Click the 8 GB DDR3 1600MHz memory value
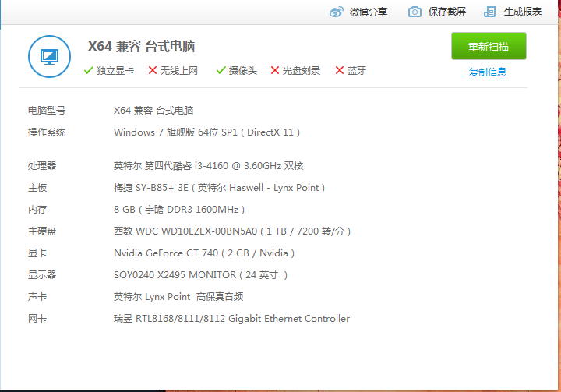Image resolution: width=561 pixels, height=392 pixels. [179, 210]
